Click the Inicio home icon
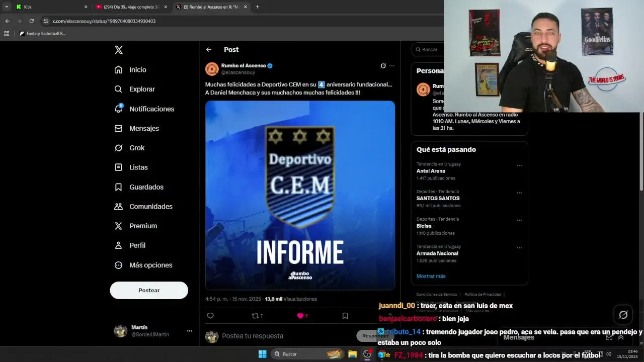 [x=118, y=70]
